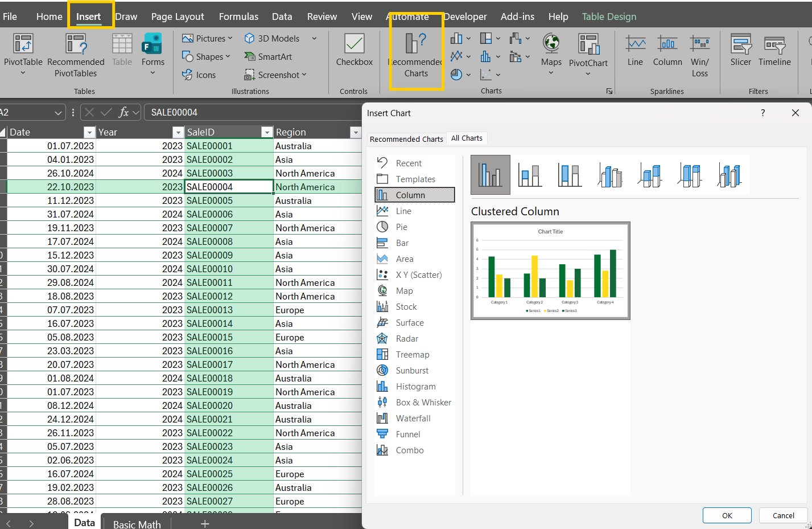The height and width of the screenshot is (529, 812).
Task: Click Cancel in Insert Chart dialog
Action: (x=784, y=515)
